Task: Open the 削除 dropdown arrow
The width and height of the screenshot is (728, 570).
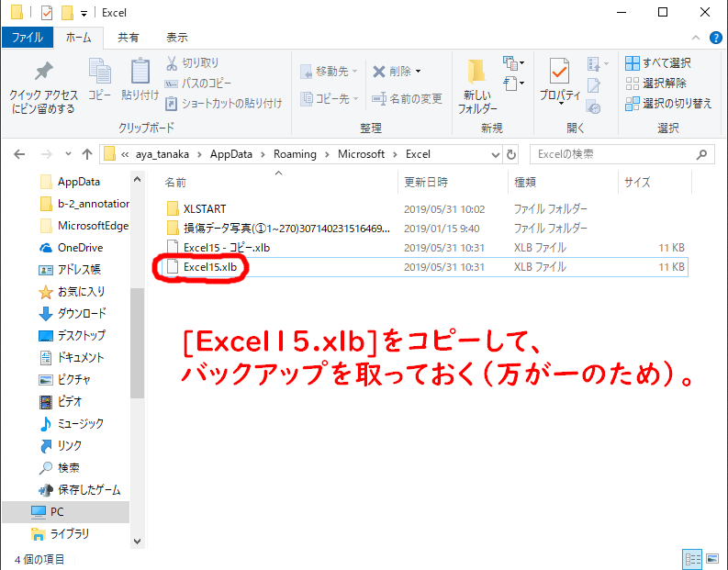Action: coord(418,71)
